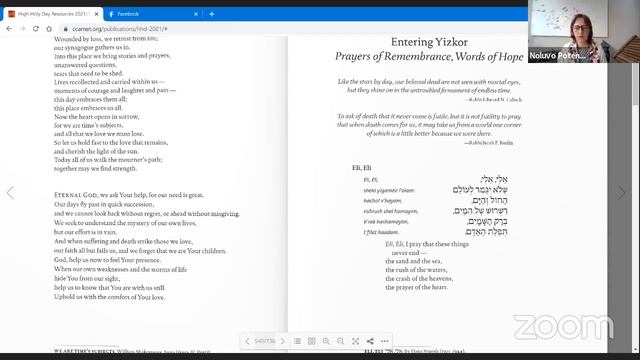Click the "Entering Yizkor" heading
Screen dimensions: 640x360
429,42
